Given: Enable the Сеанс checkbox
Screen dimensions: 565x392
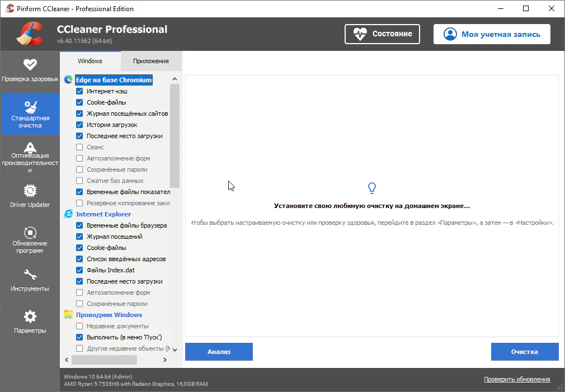Looking at the screenshot, I should coord(79,147).
